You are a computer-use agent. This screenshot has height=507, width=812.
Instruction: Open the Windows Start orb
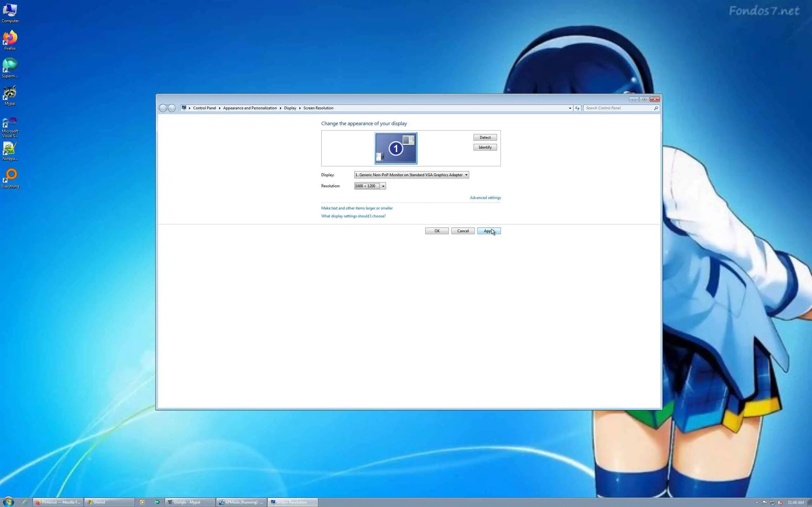pyautogui.click(x=8, y=502)
